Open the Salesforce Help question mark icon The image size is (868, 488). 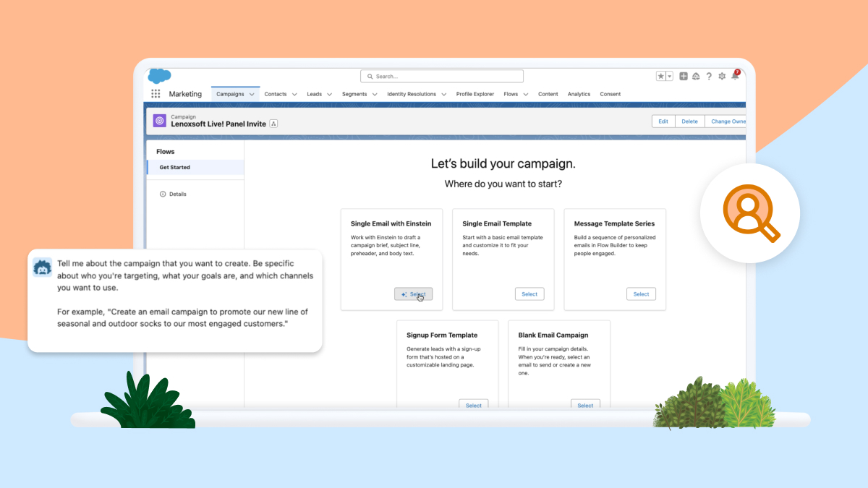click(x=709, y=76)
